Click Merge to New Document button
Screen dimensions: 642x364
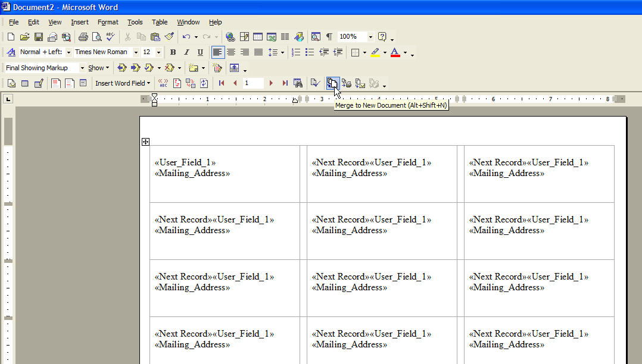point(332,83)
